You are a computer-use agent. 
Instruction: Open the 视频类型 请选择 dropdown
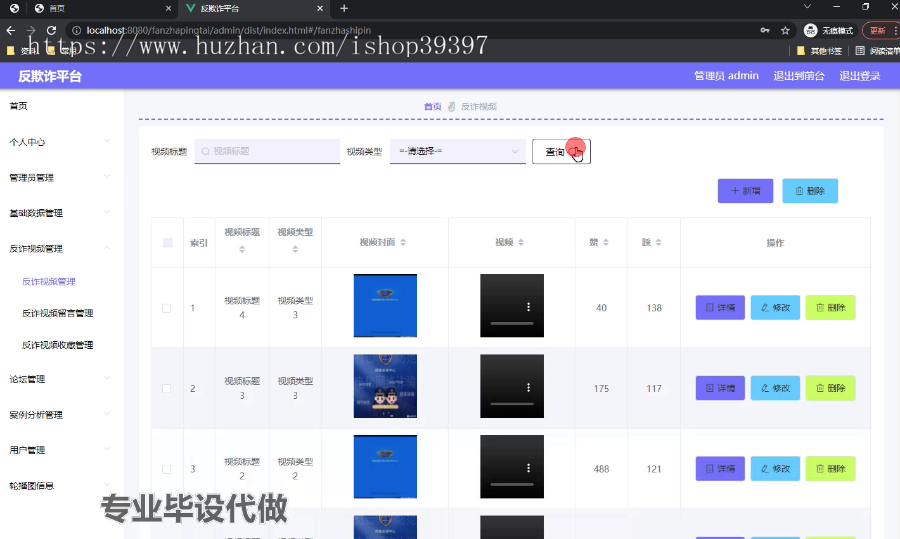click(x=457, y=152)
